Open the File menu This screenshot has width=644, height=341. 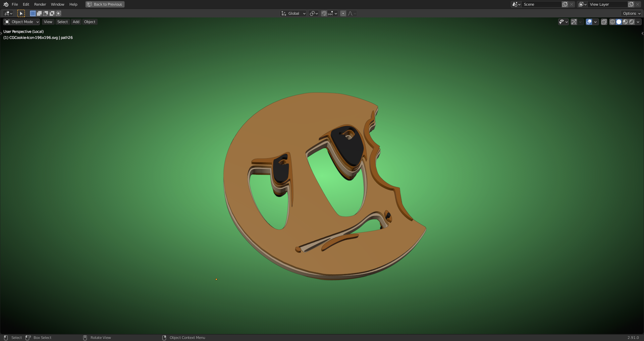(x=15, y=4)
